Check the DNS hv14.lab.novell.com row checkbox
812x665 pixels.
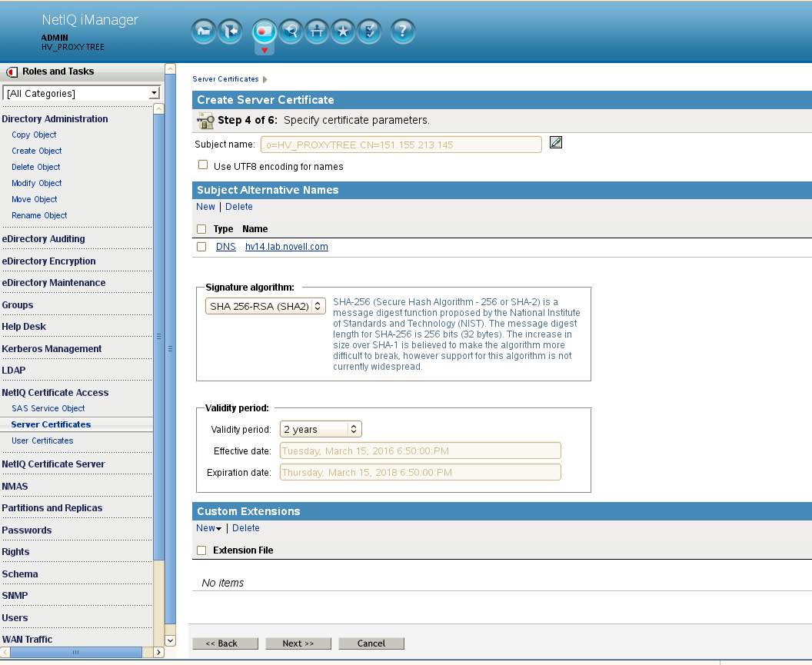(201, 247)
